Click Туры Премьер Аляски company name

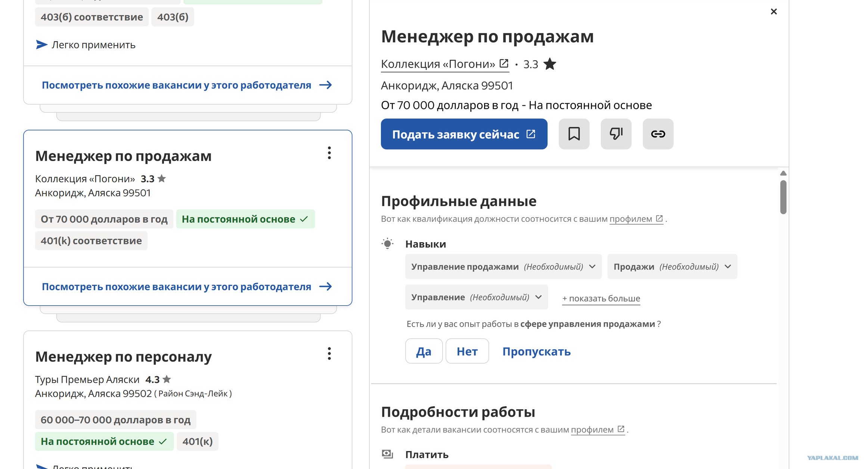[87, 379]
